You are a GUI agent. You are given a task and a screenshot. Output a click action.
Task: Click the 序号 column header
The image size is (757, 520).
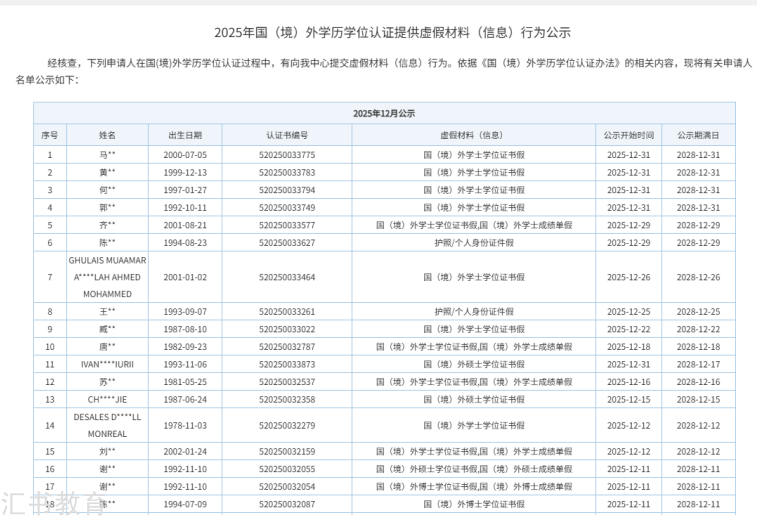coord(50,135)
